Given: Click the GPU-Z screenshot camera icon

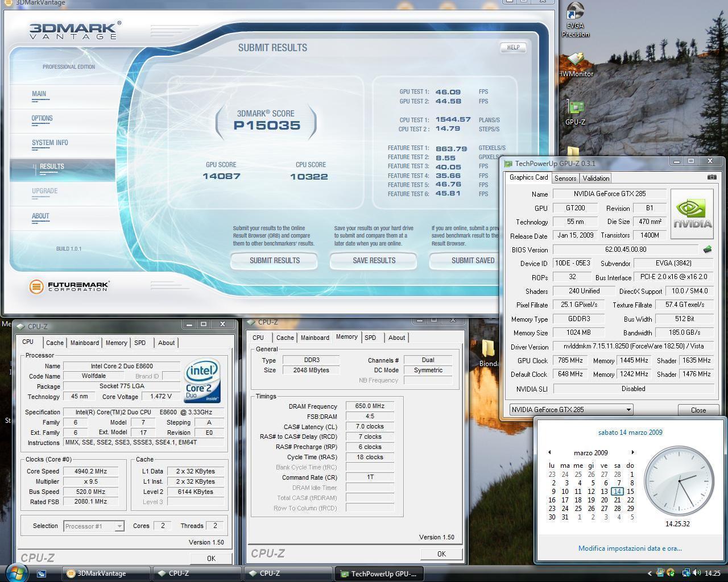Looking at the screenshot, I should (x=712, y=177).
